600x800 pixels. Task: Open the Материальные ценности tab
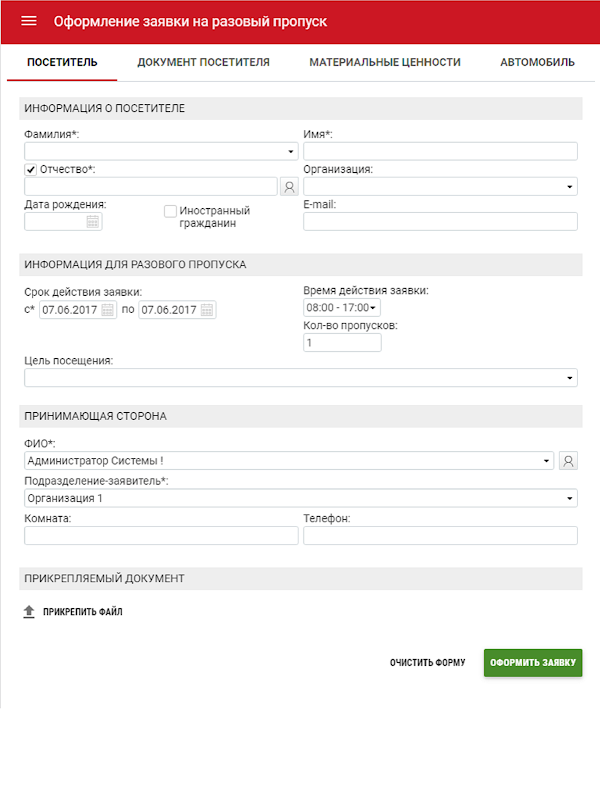pos(385,62)
